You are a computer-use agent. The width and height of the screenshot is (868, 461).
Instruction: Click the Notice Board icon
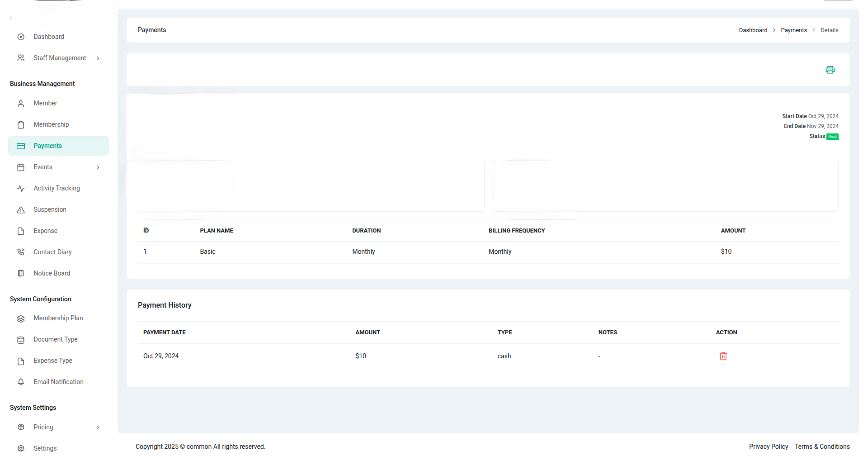21,273
